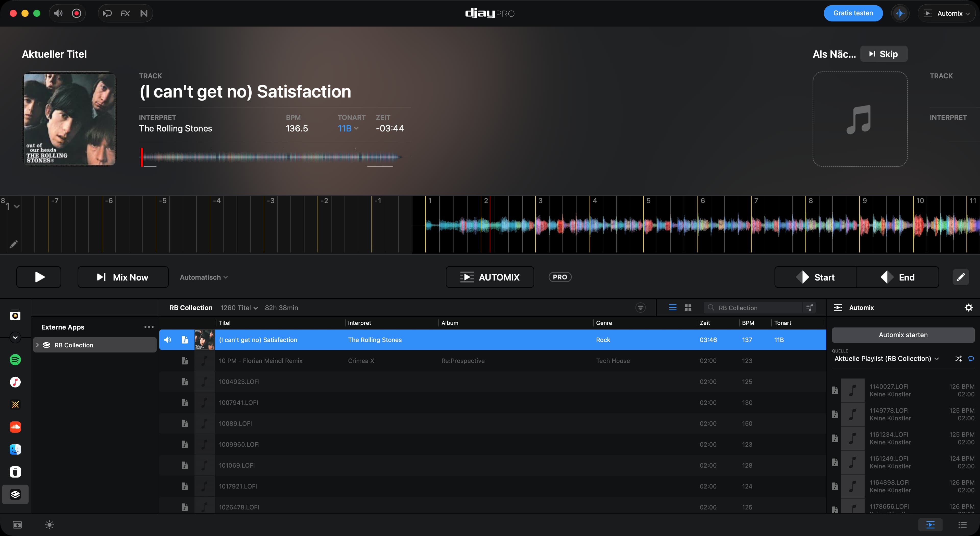The width and height of the screenshot is (980, 536).
Task: Switch to list view
Action: (673, 307)
